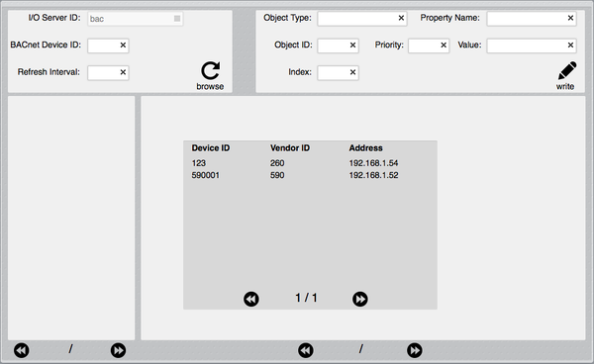Open the I/O Server ID selector icon
Screen dimensions: 594x364
point(177,18)
